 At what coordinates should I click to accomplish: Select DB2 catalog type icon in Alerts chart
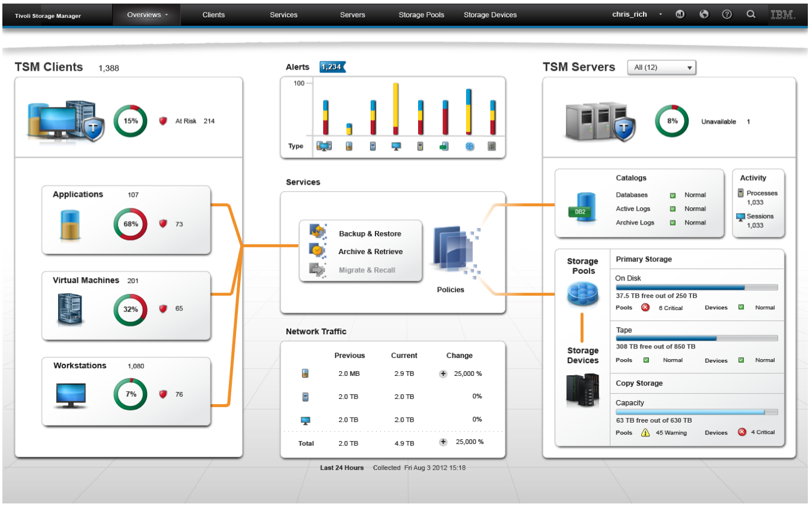(x=444, y=146)
